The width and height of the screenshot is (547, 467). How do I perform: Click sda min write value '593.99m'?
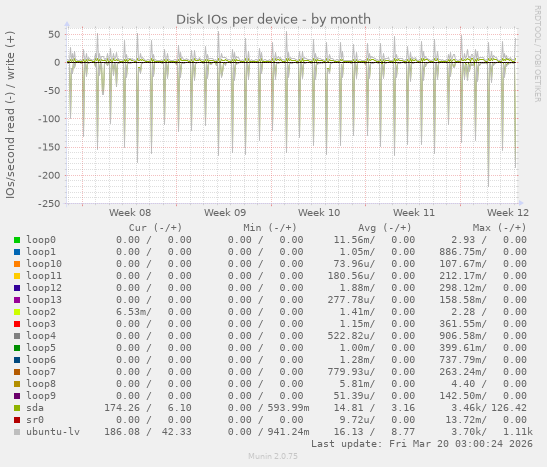point(289,408)
